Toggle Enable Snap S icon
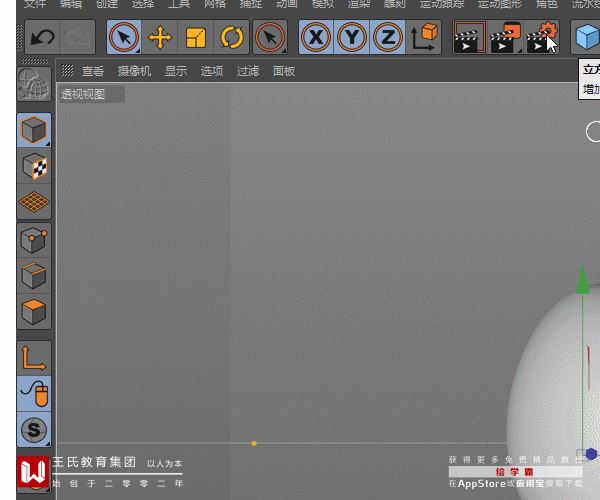The height and width of the screenshot is (500, 600). click(x=34, y=429)
